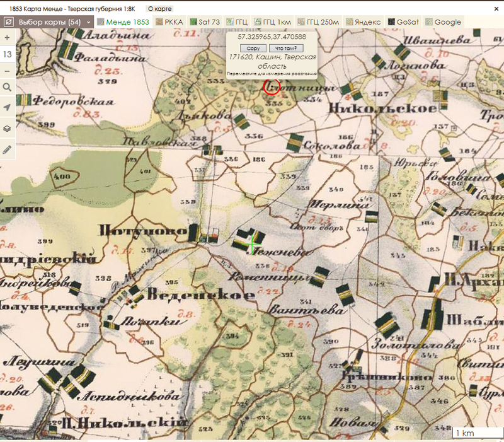
Task: Activate the geolocation arrow tool
Action: 7,107
